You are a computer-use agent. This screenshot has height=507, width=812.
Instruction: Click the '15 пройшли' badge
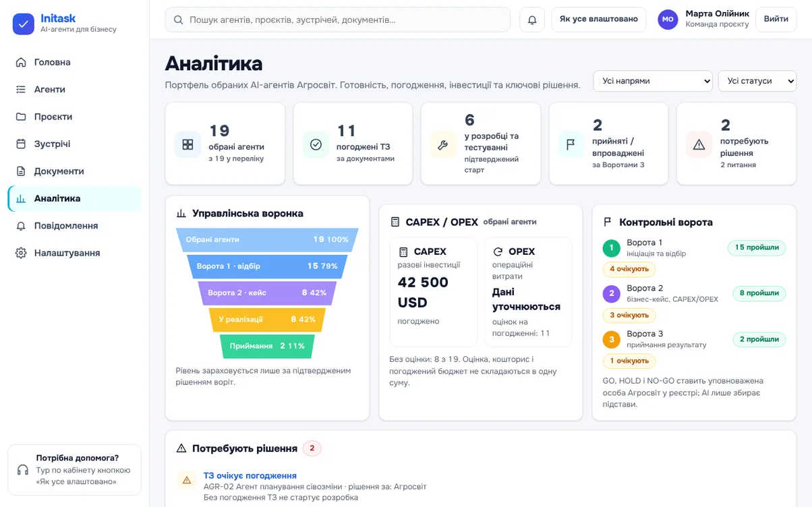tap(757, 247)
